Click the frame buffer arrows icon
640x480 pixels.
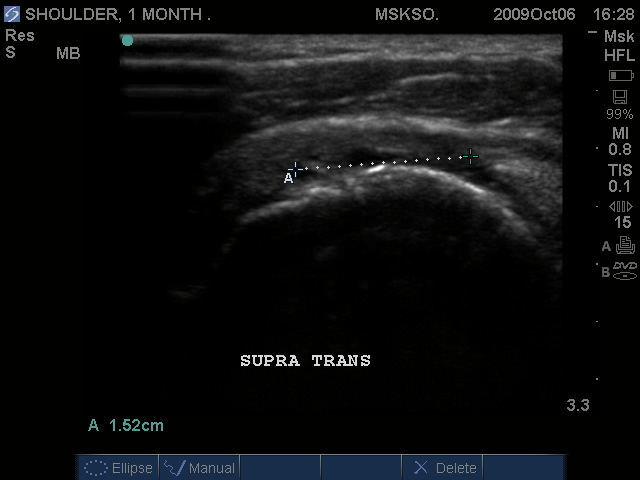pos(621,206)
